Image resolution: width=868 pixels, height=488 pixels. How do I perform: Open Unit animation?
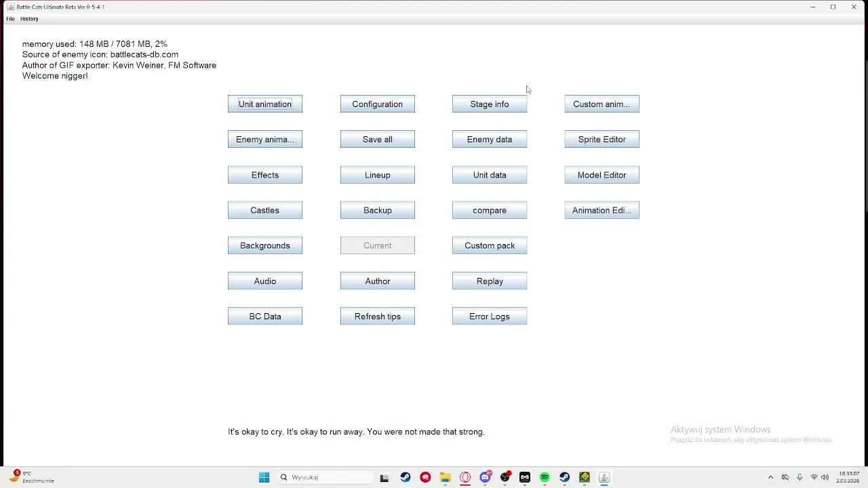(265, 104)
